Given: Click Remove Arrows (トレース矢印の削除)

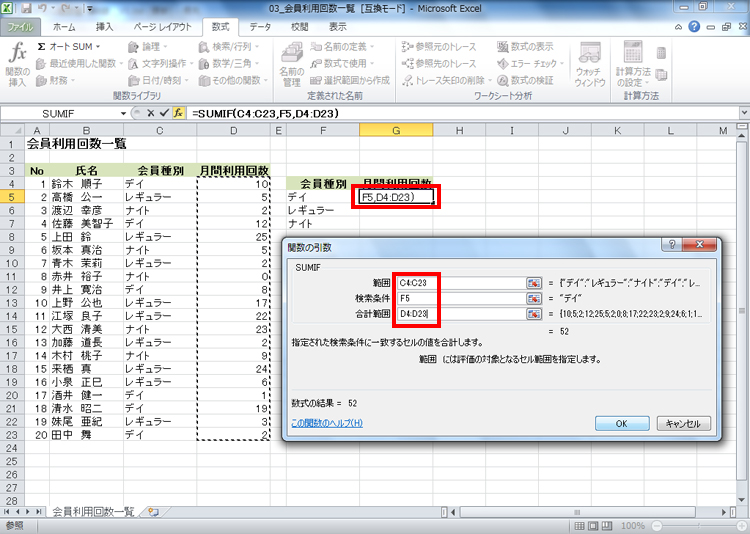Looking at the screenshot, I should pos(446,80).
